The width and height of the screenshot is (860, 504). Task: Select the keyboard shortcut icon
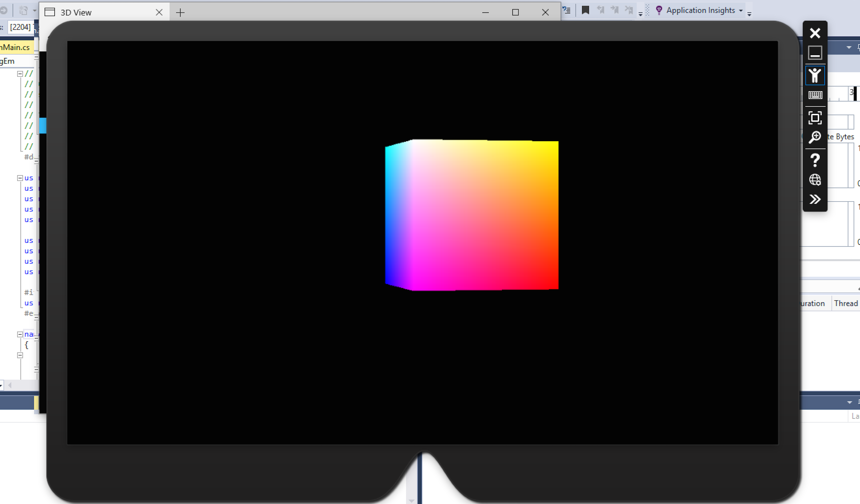[x=815, y=95]
